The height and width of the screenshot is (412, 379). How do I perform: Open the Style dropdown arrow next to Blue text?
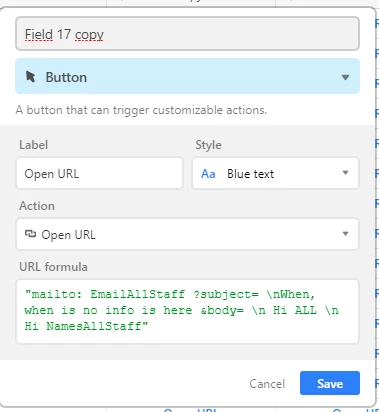click(x=345, y=173)
